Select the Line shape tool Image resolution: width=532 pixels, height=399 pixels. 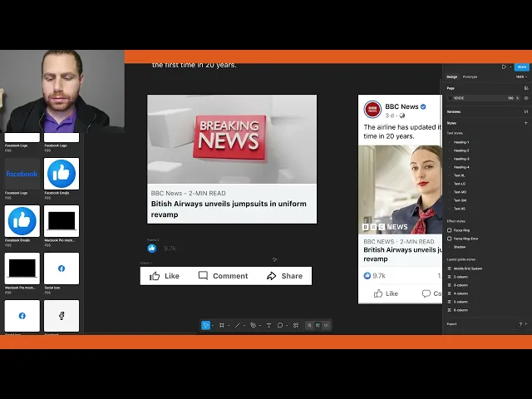tap(237, 325)
